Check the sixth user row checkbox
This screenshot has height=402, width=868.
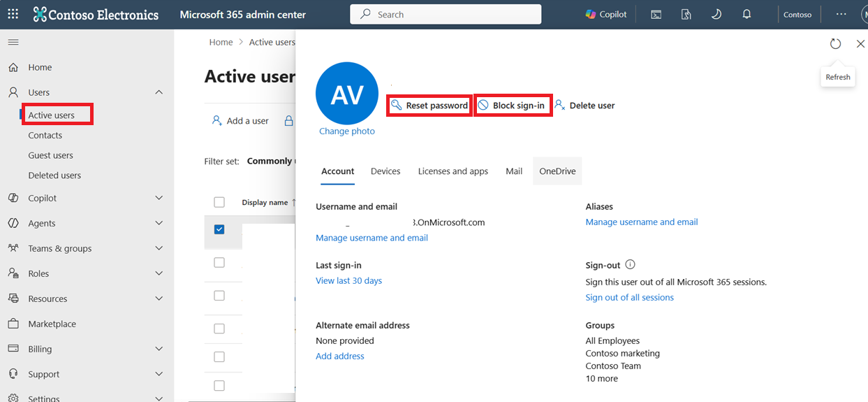point(219,385)
